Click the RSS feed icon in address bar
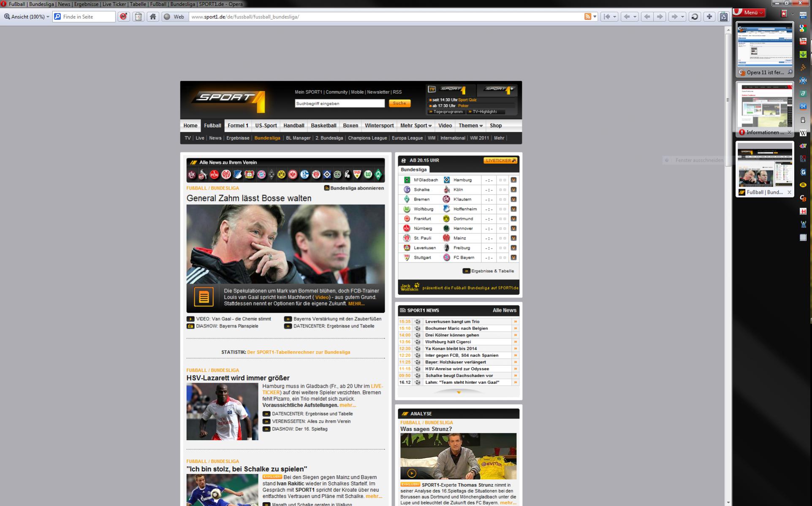Image resolution: width=812 pixels, height=506 pixels. (x=587, y=17)
